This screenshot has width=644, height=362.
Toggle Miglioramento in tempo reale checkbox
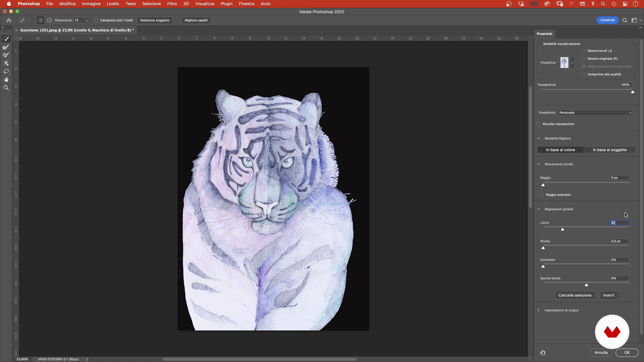584,67
